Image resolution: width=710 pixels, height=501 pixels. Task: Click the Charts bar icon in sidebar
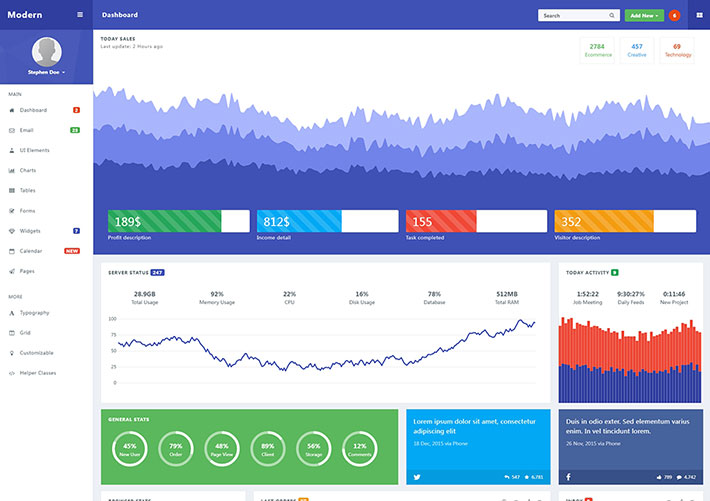pyautogui.click(x=11, y=170)
